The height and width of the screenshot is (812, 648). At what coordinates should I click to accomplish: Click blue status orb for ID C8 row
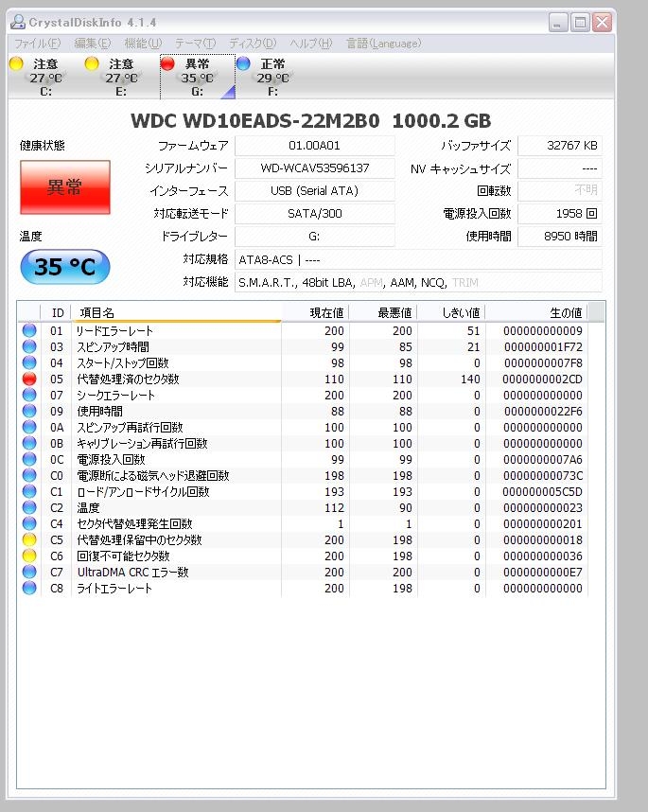(x=29, y=588)
